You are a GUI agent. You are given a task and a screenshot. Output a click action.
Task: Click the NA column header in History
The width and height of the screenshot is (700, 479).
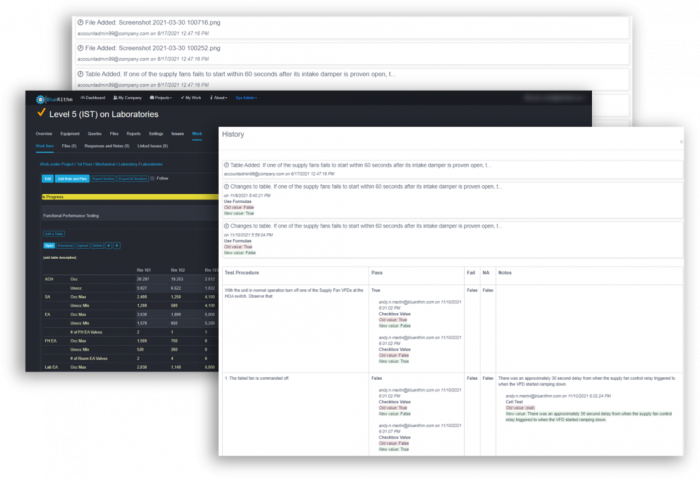pos(486,272)
